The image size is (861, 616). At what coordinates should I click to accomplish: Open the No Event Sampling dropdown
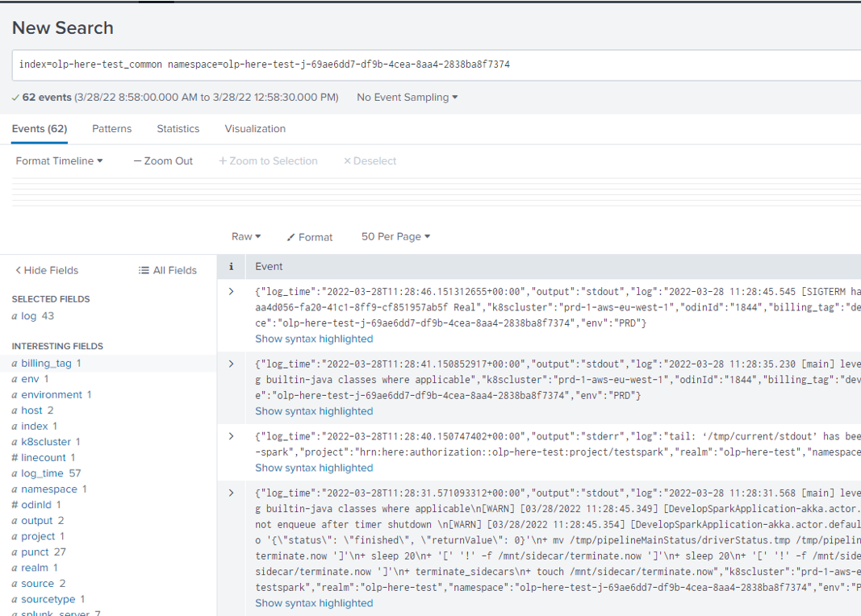pos(408,97)
